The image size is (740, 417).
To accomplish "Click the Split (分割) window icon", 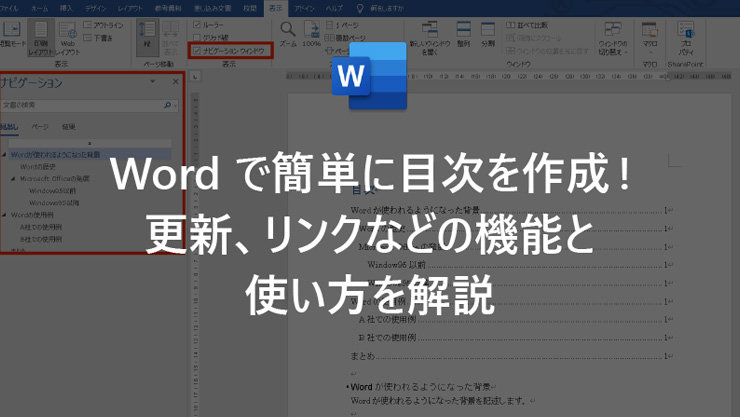I will (x=488, y=34).
